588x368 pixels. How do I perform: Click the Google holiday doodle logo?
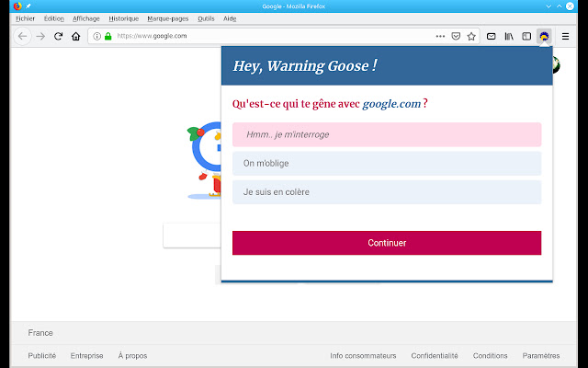[x=204, y=160]
